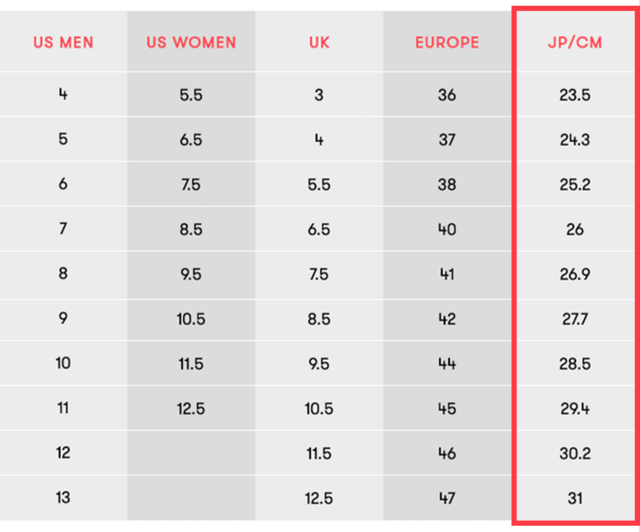Click the 26.9 centimeter cell
640x532 pixels.
click(575, 274)
